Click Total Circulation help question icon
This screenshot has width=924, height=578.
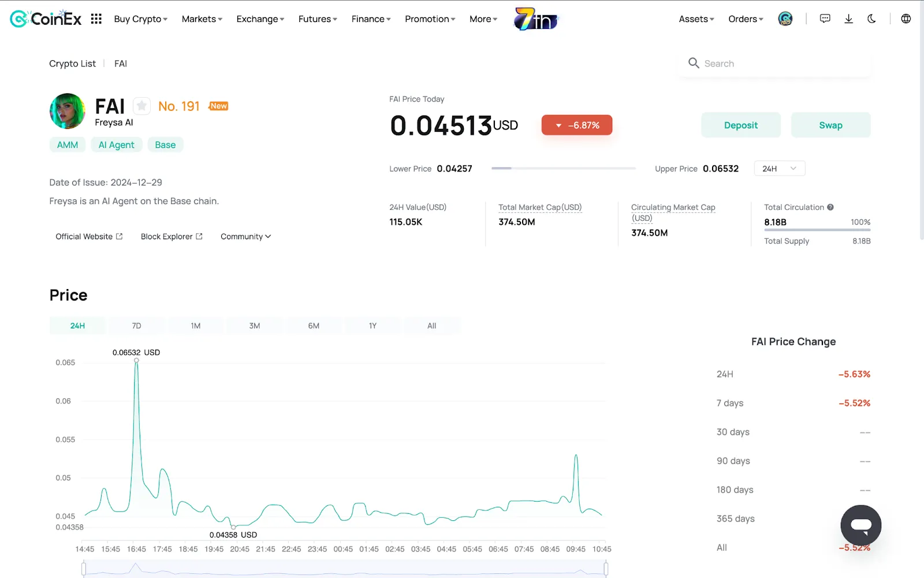tap(830, 207)
